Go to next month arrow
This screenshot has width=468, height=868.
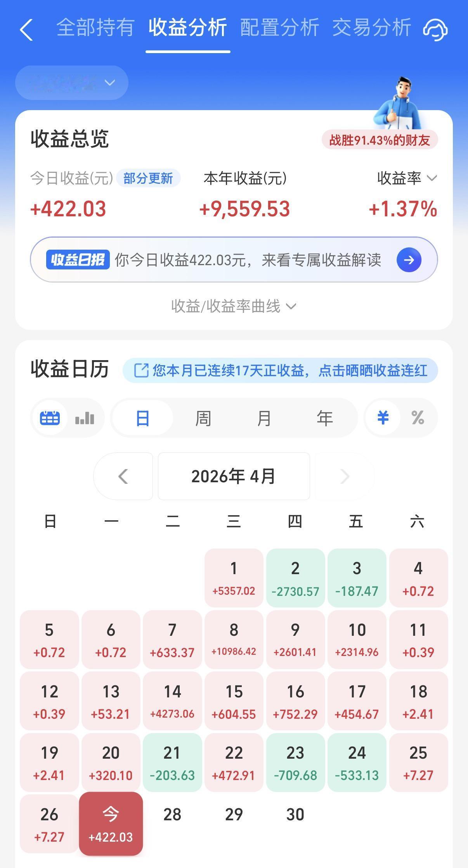(x=344, y=476)
